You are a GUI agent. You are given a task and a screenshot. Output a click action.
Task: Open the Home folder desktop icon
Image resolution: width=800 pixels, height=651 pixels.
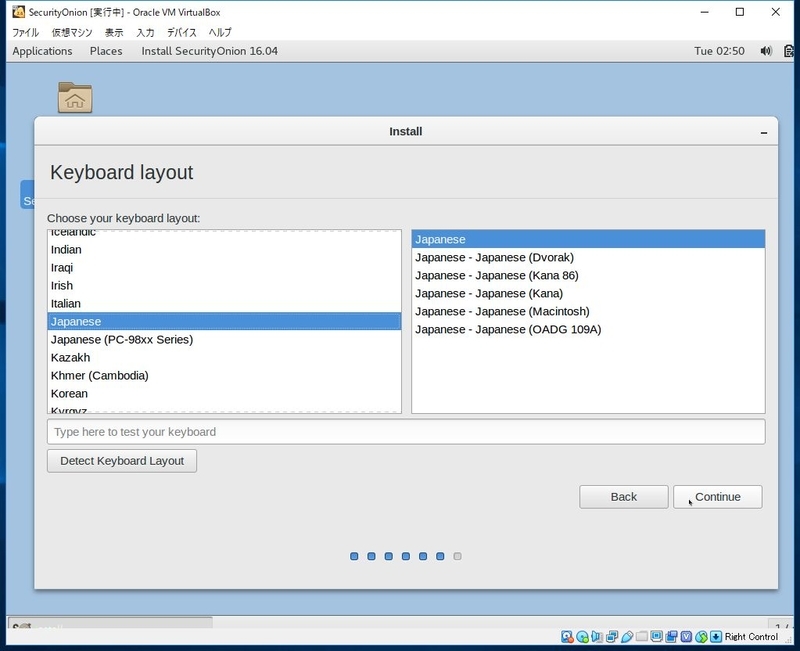75,97
